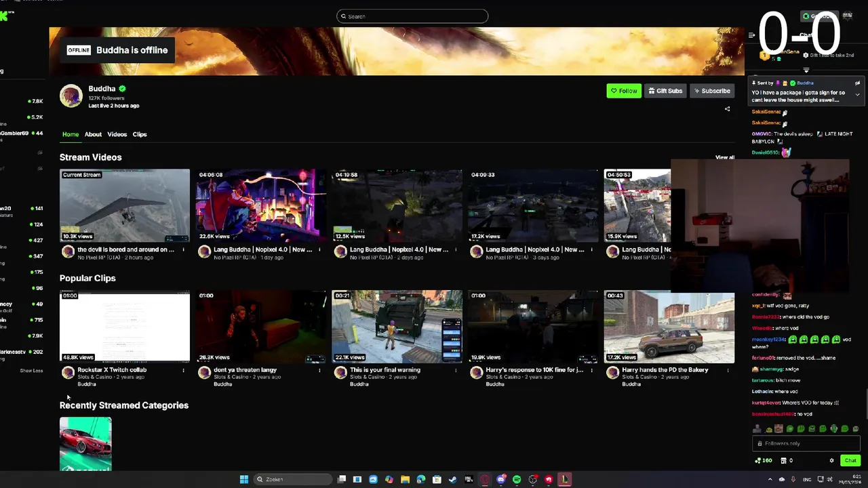Open the Clips tab
The image size is (868, 488).
point(140,134)
